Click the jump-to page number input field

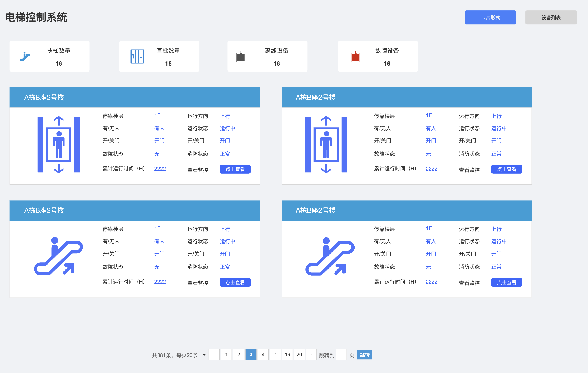pyautogui.click(x=341, y=355)
